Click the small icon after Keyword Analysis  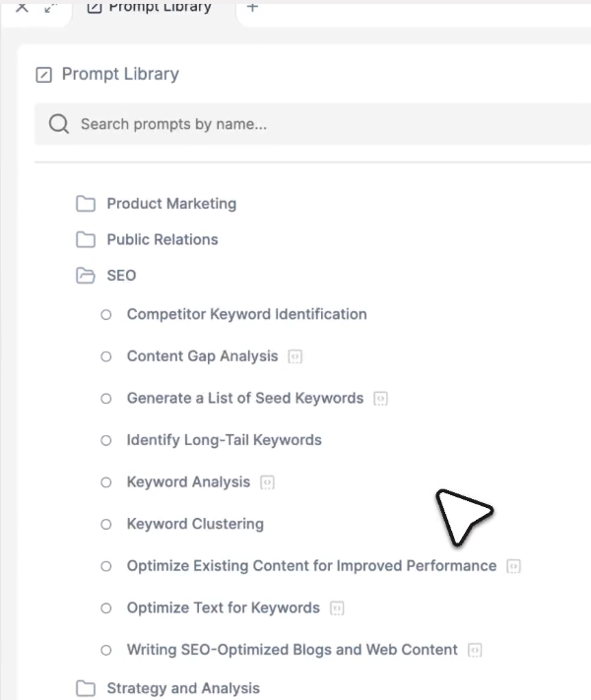tap(267, 482)
